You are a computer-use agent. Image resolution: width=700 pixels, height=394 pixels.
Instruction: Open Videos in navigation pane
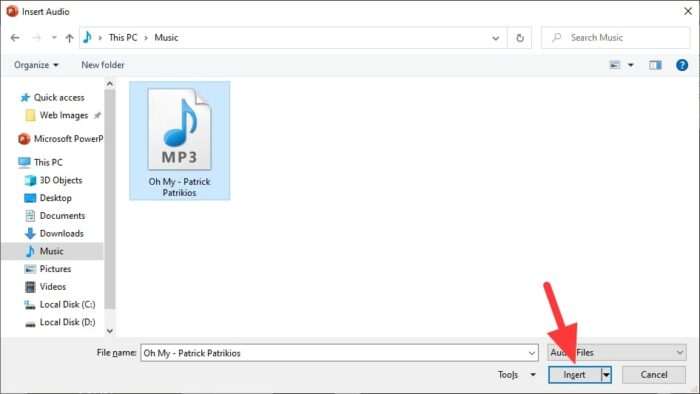coord(53,286)
